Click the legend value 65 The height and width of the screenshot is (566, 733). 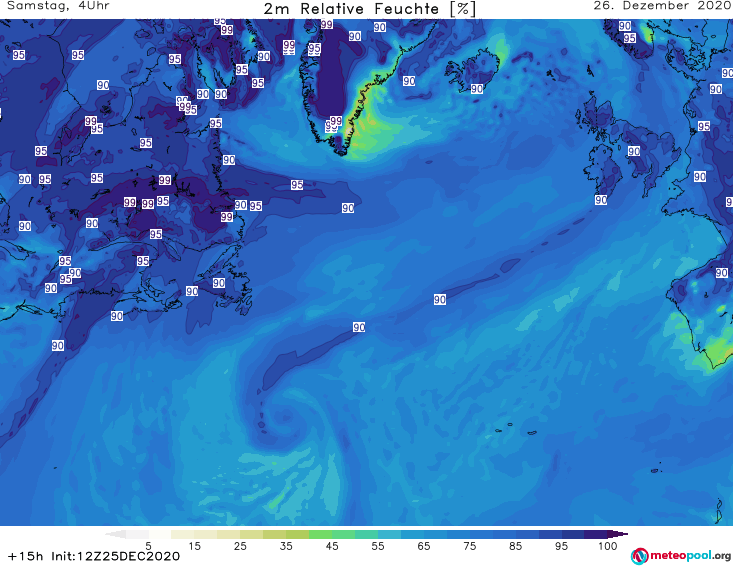tap(424, 546)
